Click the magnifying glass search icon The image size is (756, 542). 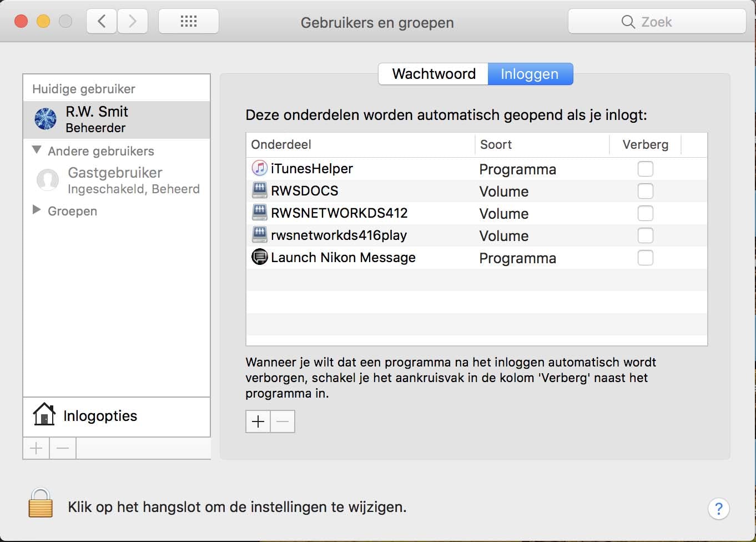[628, 22]
